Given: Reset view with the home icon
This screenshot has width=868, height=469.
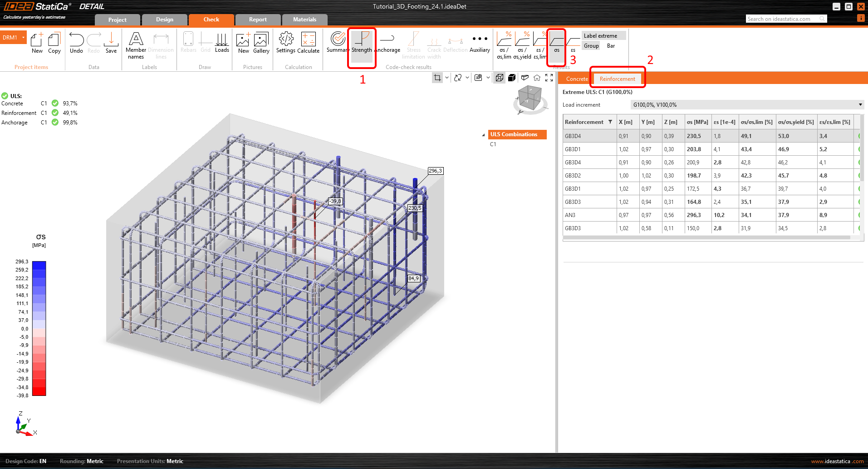Looking at the screenshot, I should coord(537,78).
